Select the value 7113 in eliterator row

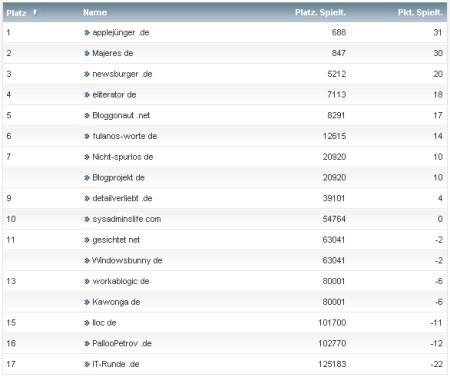tap(337, 94)
